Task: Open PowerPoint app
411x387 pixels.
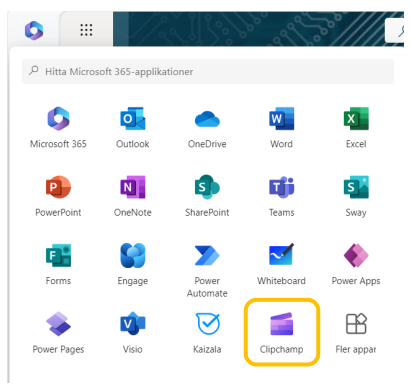Action: coord(58,196)
